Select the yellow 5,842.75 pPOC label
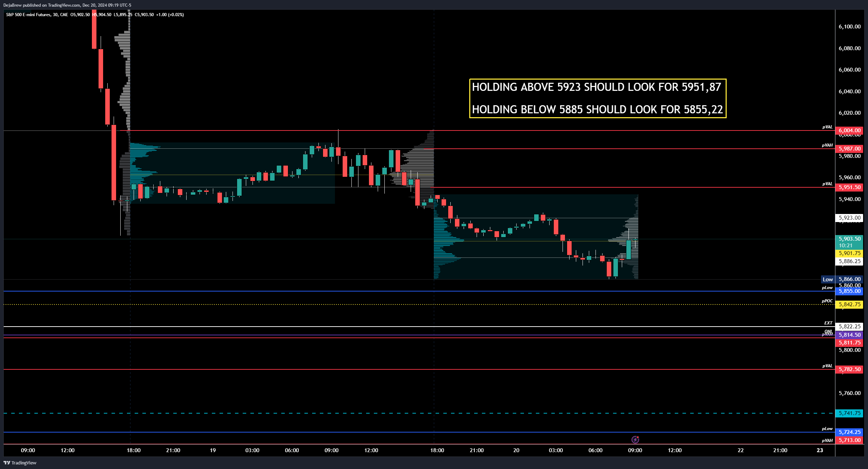 pos(849,304)
